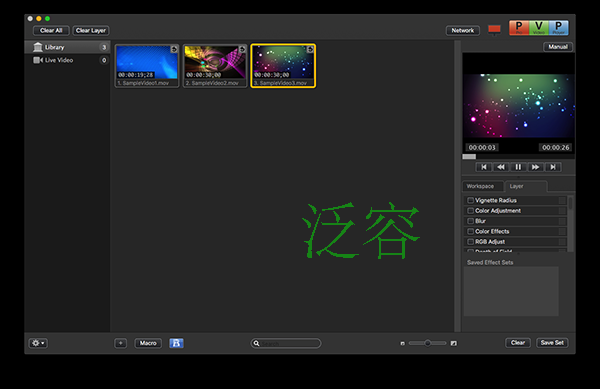Click the Live Video count badge 0
Image resolution: width=600 pixels, height=389 pixels.
(x=104, y=60)
